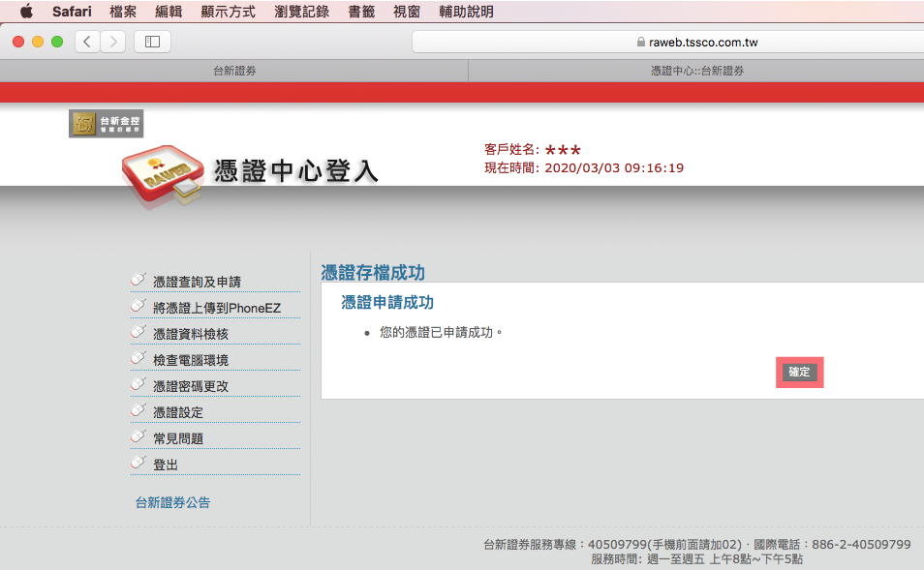Open 常見問題 from the sidebar
The height and width of the screenshot is (570, 924).
tap(178, 438)
